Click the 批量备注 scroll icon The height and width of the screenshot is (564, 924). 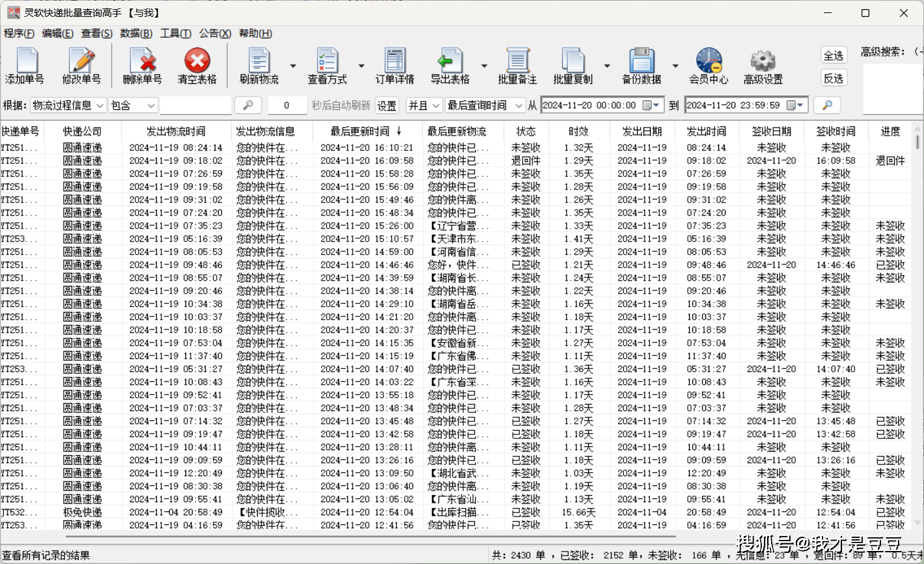pos(517,61)
